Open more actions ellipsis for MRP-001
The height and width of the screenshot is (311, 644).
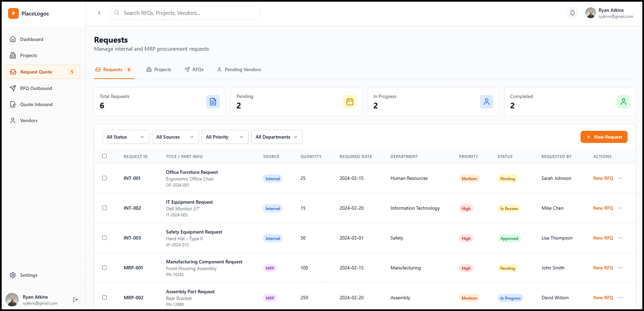[x=620, y=268]
